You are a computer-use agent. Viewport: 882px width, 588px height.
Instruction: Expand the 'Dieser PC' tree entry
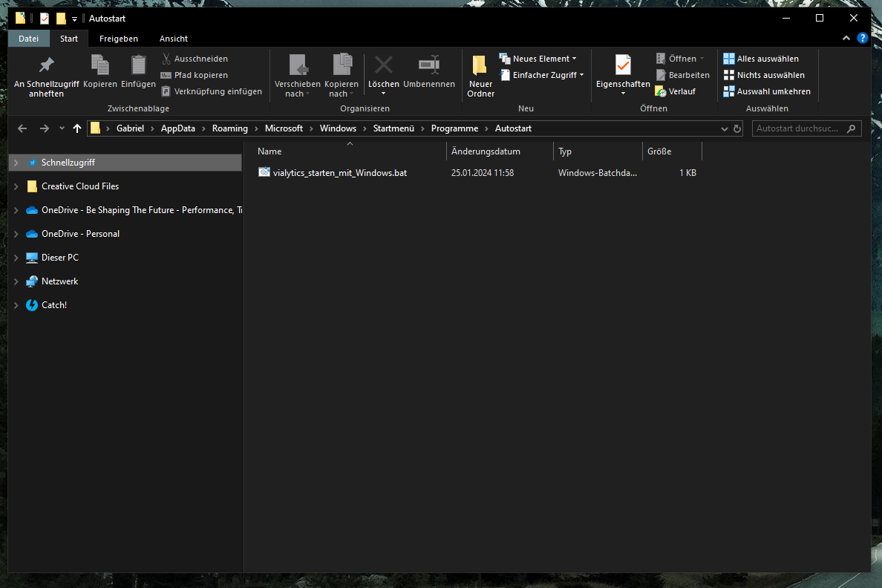(15, 257)
